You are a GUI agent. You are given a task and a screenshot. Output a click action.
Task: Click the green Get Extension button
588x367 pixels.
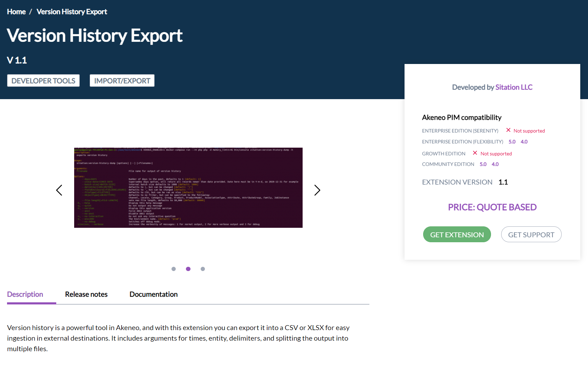(457, 234)
